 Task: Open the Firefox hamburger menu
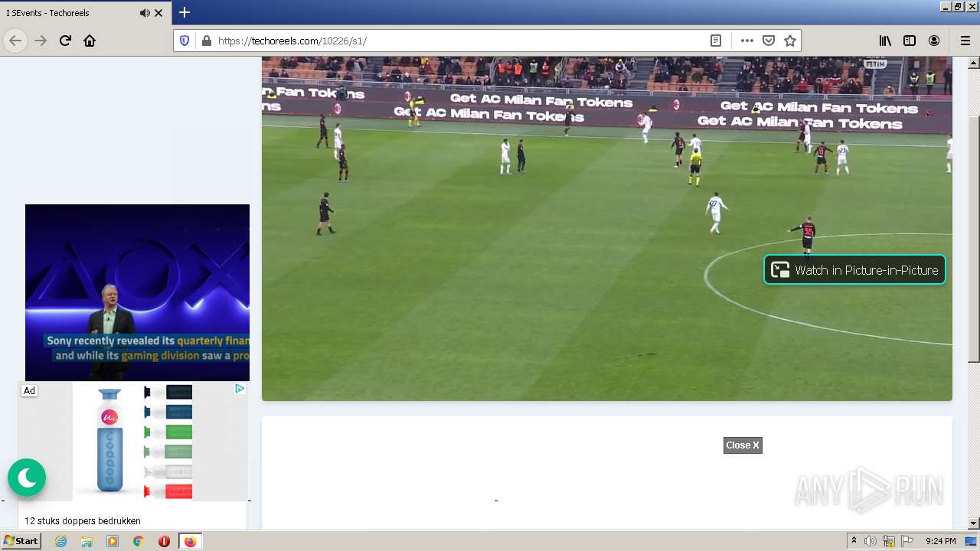965,41
